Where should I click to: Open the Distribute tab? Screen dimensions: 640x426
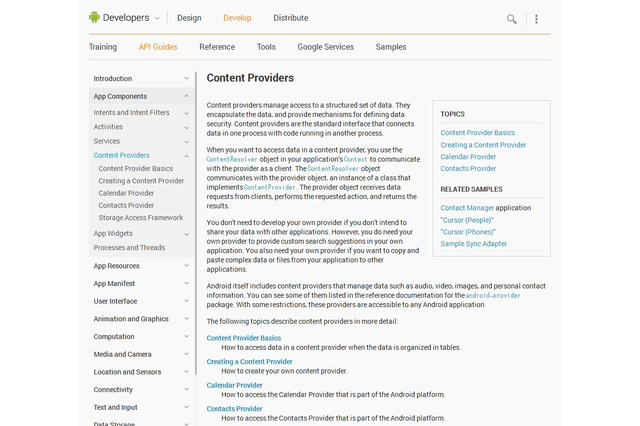click(x=290, y=18)
